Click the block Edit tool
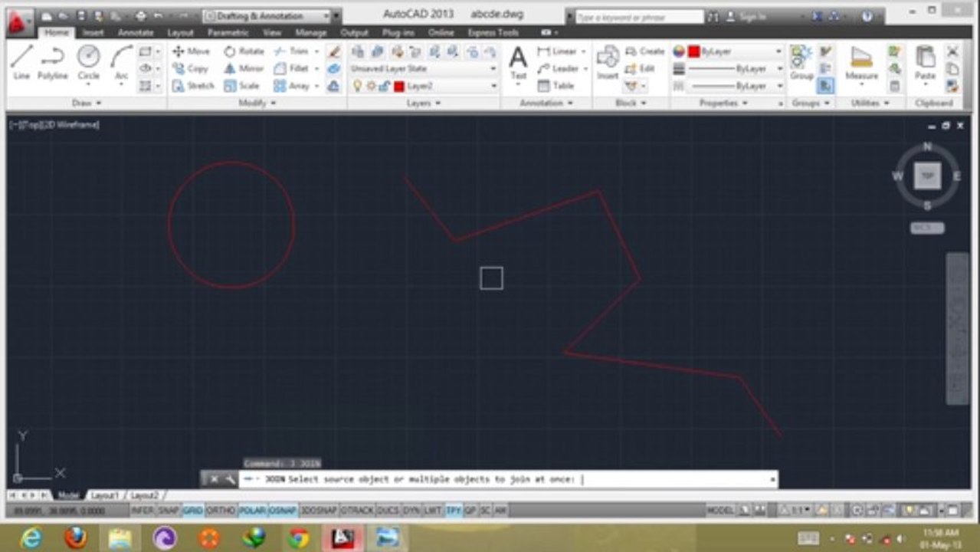Screen dimensions: 980x552 coord(641,68)
